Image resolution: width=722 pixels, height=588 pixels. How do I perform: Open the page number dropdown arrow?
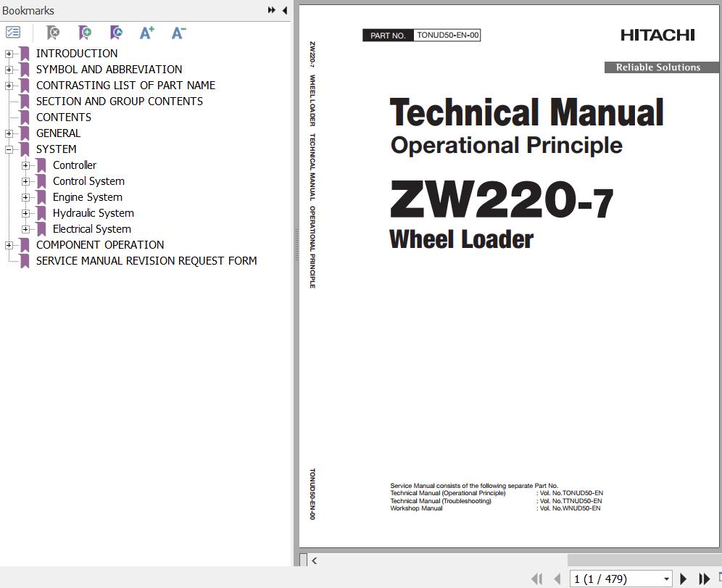pyautogui.click(x=666, y=579)
